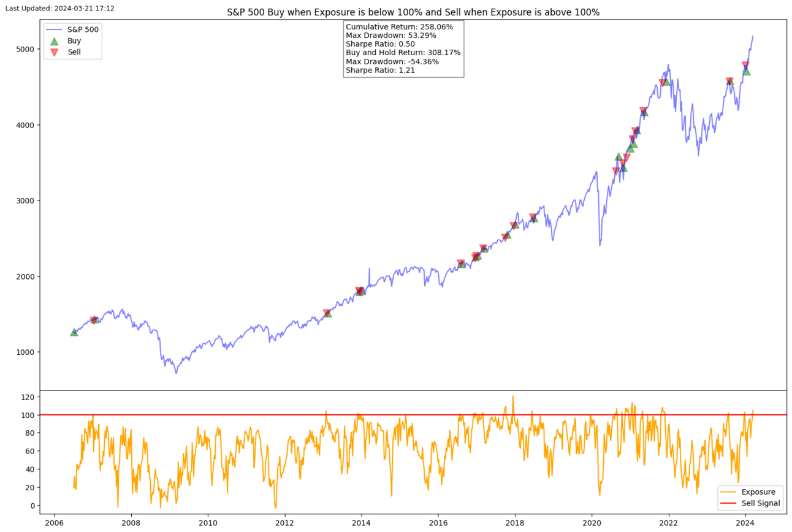The image size is (792, 532).
Task: Click the 40 tick label on exposure axis
Action: click(x=30, y=469)
